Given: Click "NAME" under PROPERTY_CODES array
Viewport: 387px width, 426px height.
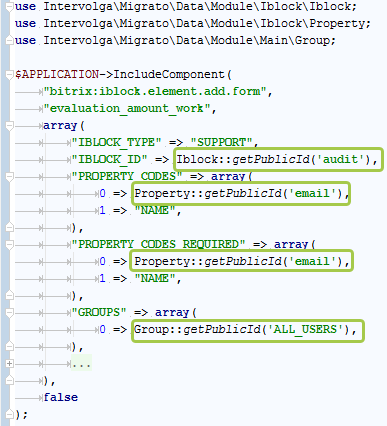Looking at the screenshot, I should pos(155,210).
